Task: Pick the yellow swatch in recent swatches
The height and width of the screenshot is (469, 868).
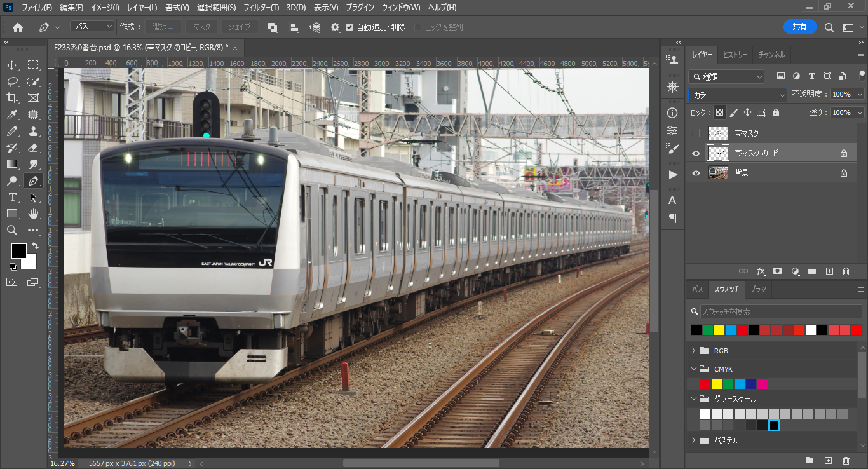Action: (x=719, y=330)
